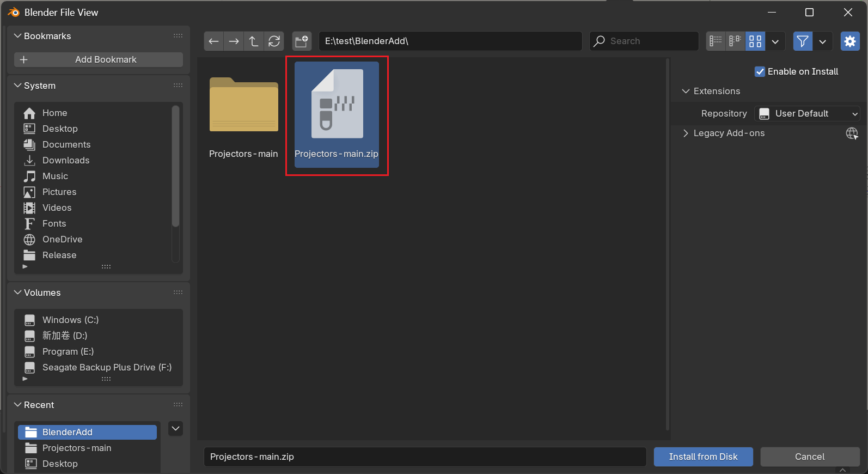
Task: Go back to previous folder
Action: [x=213, y=41]
